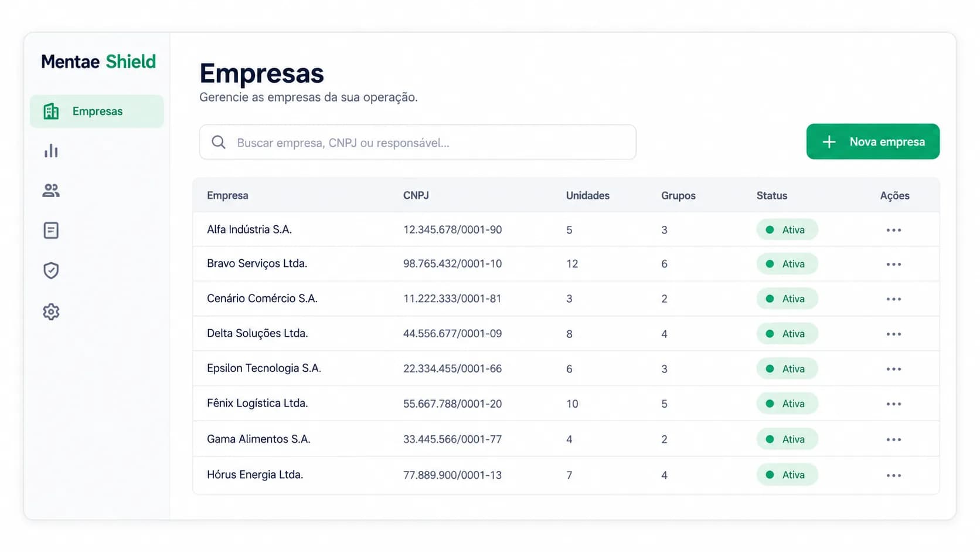Viewport: 980px width, 552px height.
Task: Open actions menu for Epsilon Tecnologia S.A.
Action: [894, 369]
